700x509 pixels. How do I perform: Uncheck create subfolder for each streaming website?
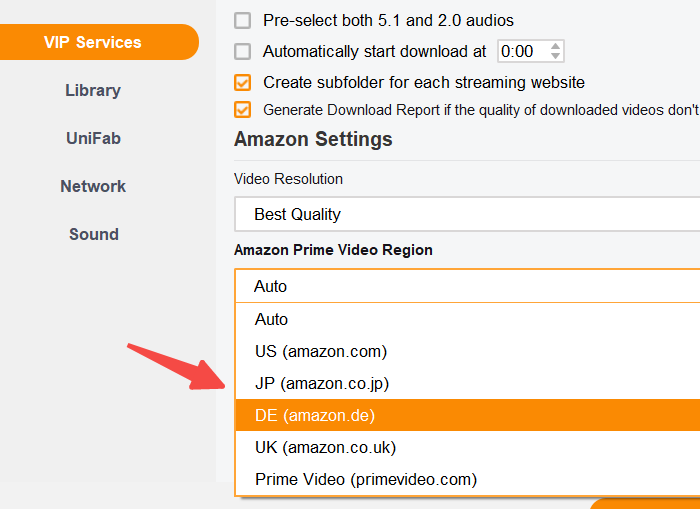click(x=243, y=82)
